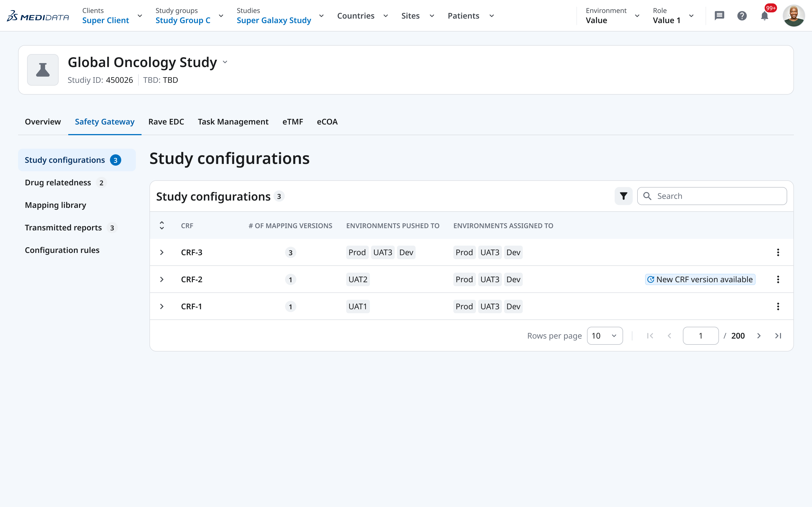Open the Global Oncology Study dropdown

point(225,62)
